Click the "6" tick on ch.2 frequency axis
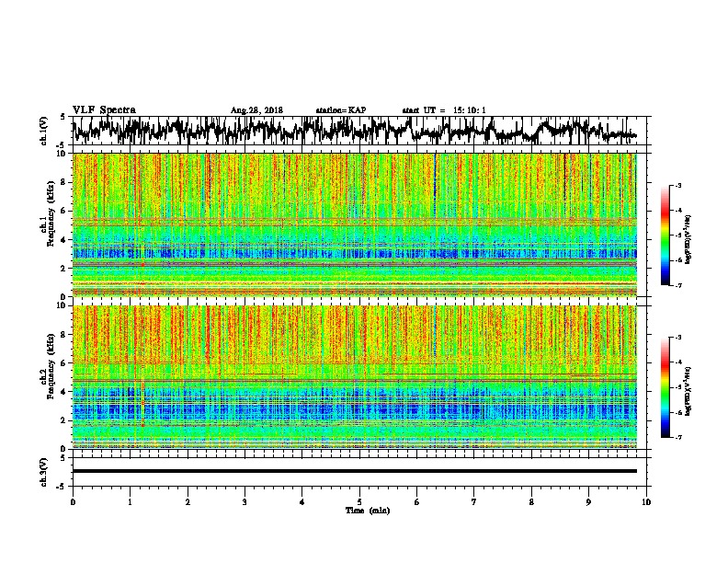This screenshot has height=563, width=728. click(x=63, y=362)
